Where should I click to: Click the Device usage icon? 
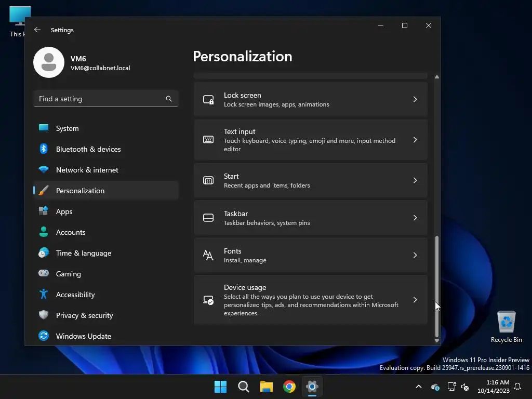click(208, 300)
